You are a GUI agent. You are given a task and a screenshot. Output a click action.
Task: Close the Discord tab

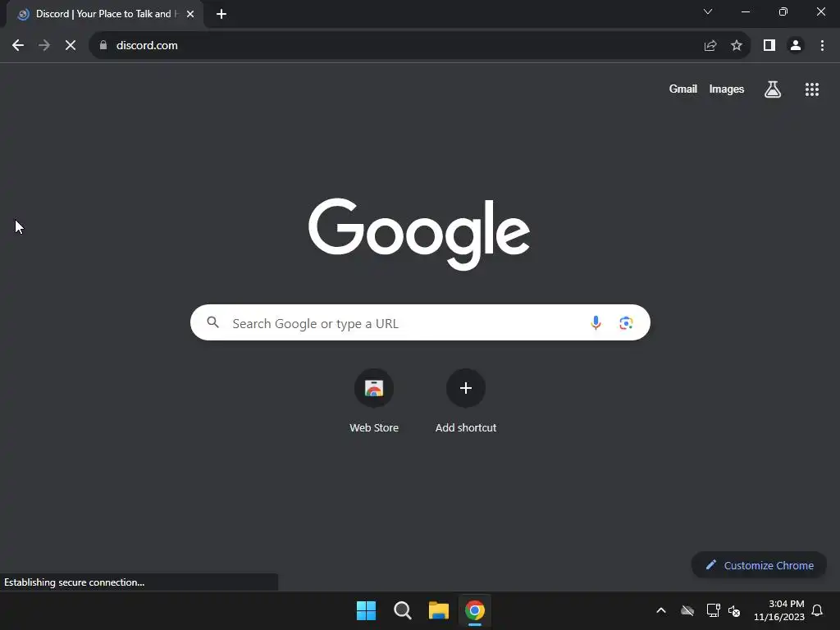click(x=190, y=14)
